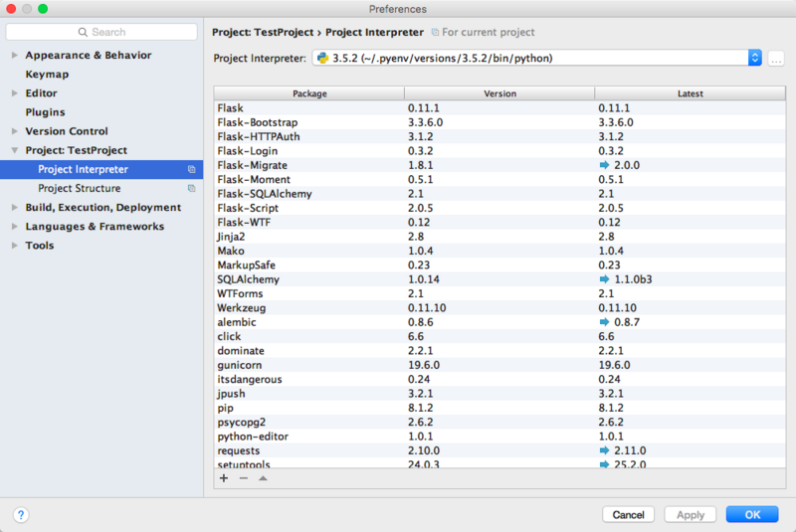Open Appearance & Behavior settings
The height and width of the screenshot is (532, 796).
pos(89,55)
